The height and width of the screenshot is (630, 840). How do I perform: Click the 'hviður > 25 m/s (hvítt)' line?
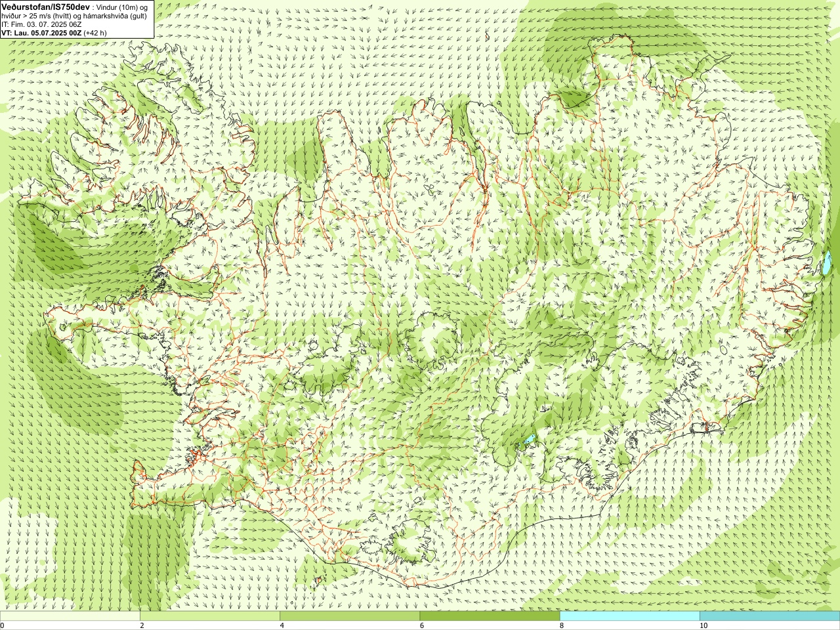click(37, 16)
